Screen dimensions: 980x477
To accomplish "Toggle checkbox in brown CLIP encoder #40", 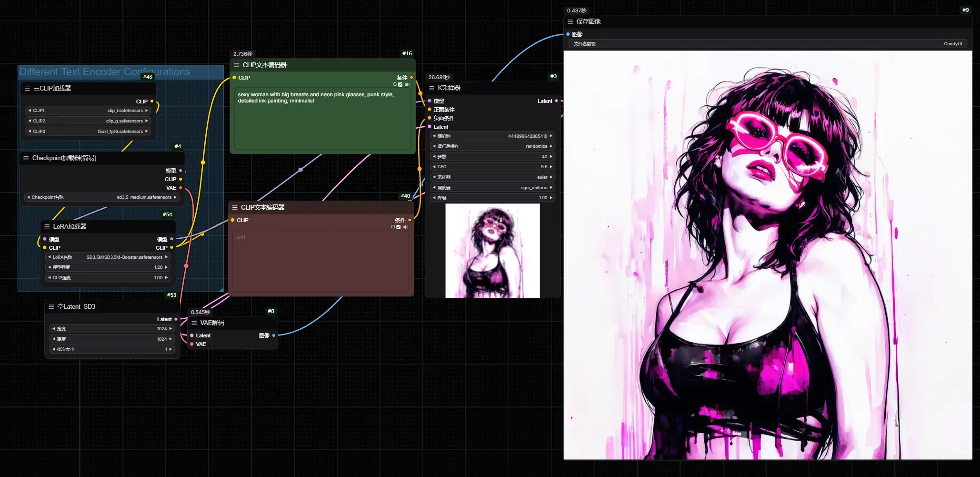I will [399, 227].
